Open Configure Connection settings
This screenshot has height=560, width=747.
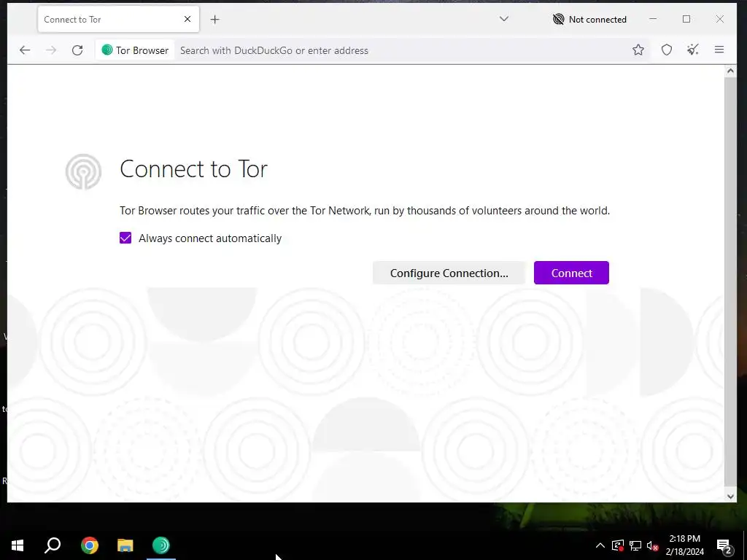tap(449, 273)
